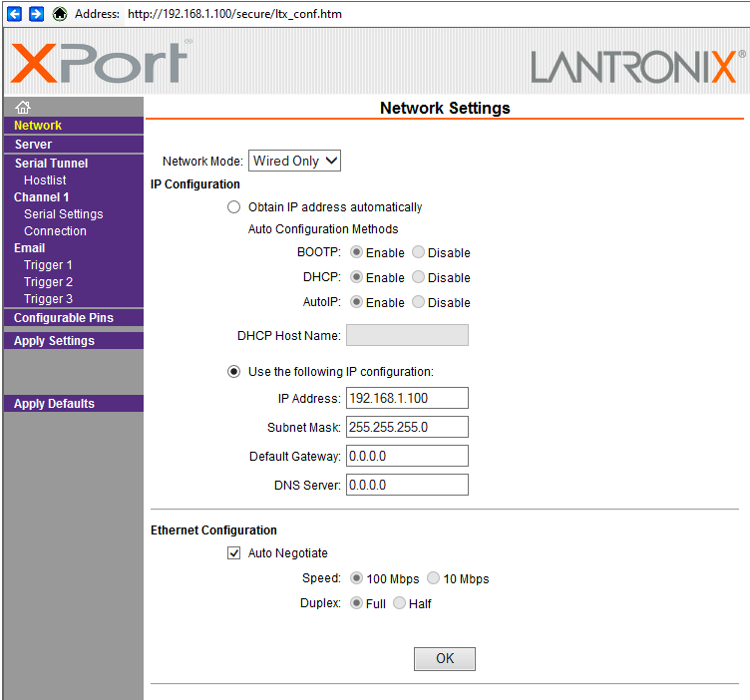Expand the Network Mode dropdown
The image size is (750, 700).
pyautogui.click(x=294, y=161)
